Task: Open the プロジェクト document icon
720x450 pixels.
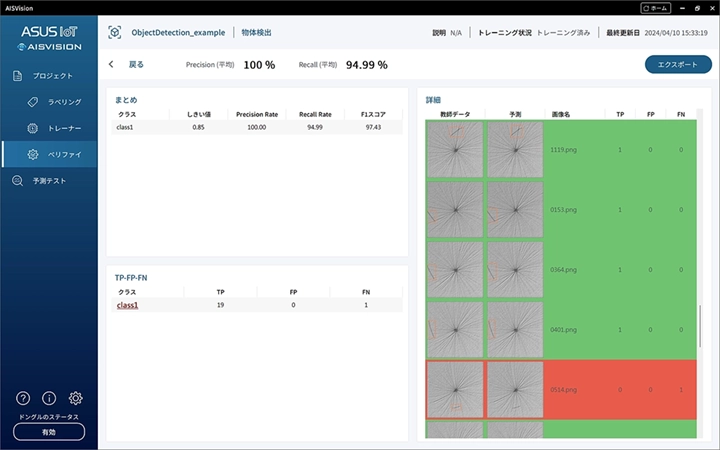Action: tap(17, 76)
